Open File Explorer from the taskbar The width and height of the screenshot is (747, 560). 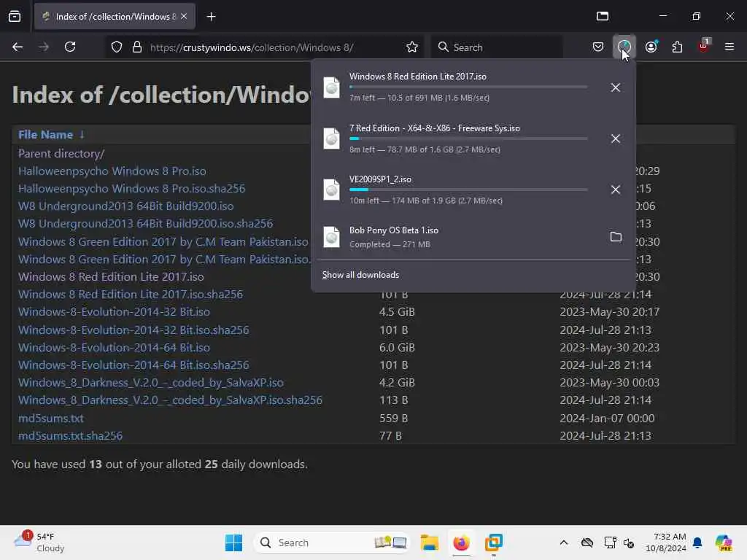(429, 542)
